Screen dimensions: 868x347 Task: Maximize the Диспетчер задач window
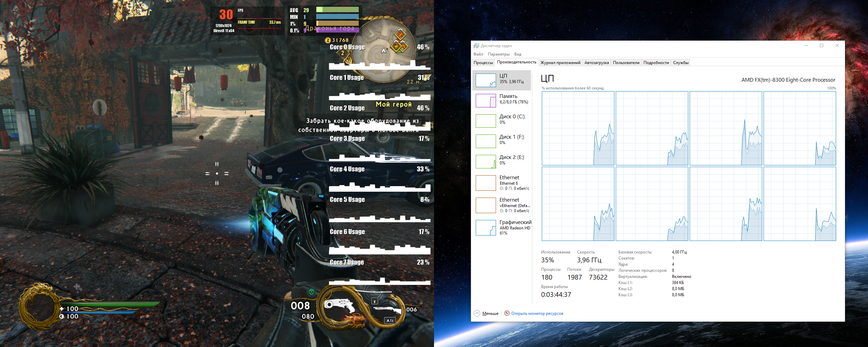tap(822, 46)
